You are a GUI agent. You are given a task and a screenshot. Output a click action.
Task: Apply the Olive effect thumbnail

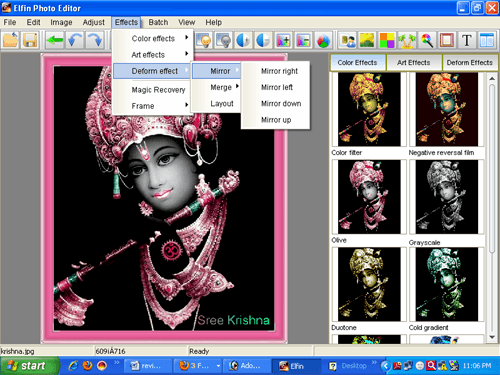tap(369, 197)
